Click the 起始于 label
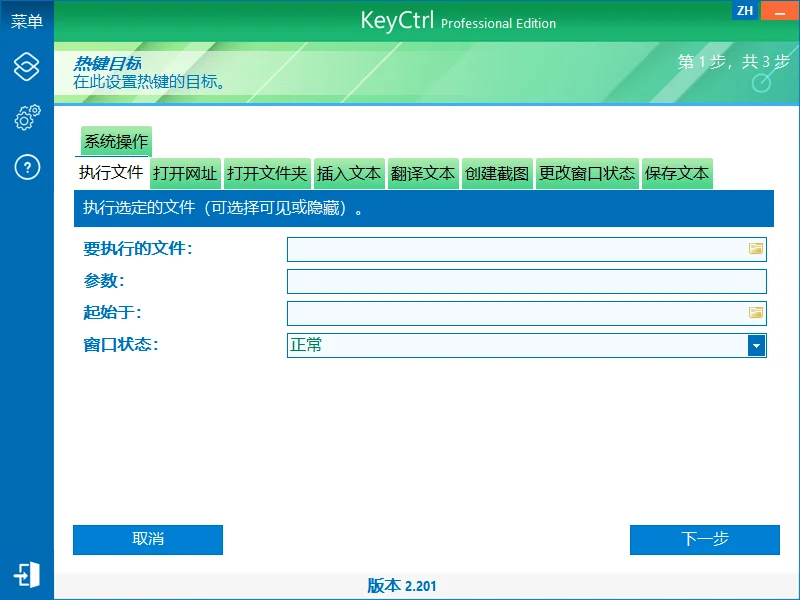The height and width of the screenshot is (600, 800). (112, 312)
